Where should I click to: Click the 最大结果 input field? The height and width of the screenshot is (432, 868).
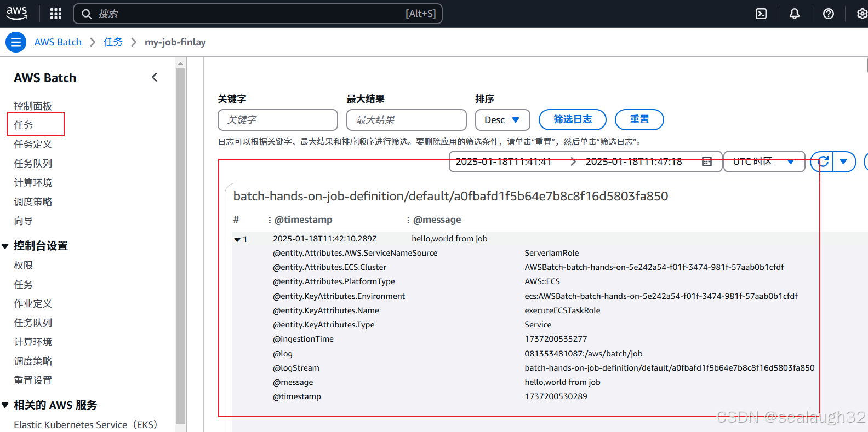tap(407, 120)
